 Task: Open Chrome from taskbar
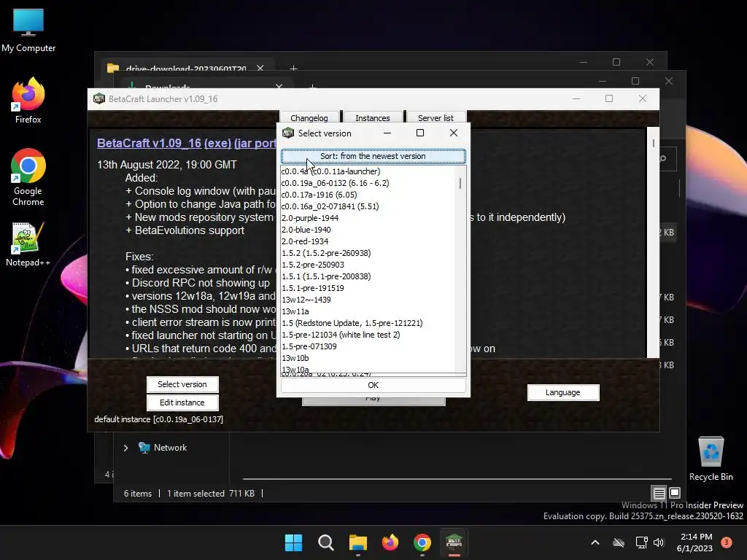[x=422, y=542]
